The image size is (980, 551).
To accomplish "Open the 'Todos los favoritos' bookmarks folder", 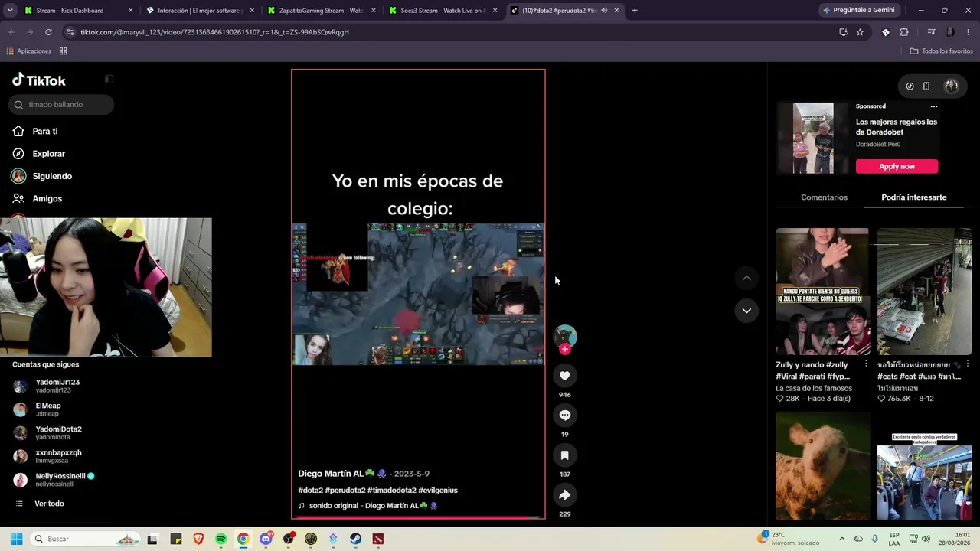I will (x=942, y=51).
